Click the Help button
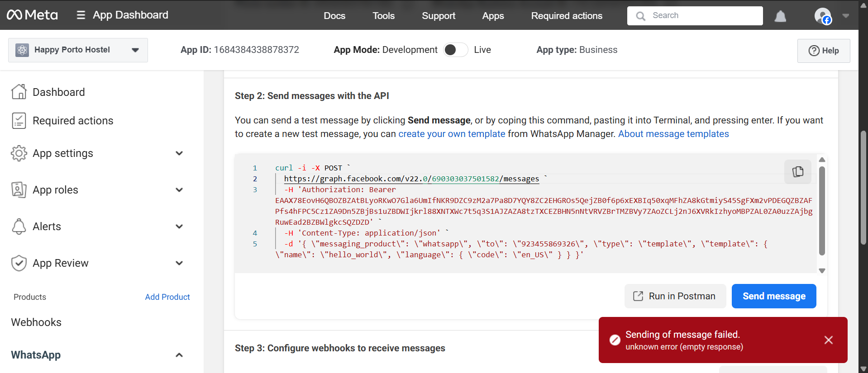The height and width of the screenshot is (373, 868). [823, 51]
